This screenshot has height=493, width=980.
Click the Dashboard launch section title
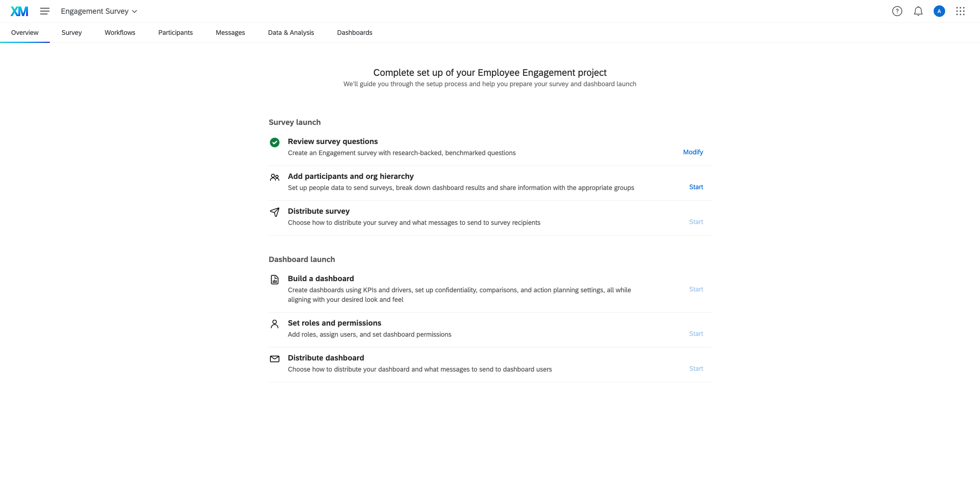(302, 259)
